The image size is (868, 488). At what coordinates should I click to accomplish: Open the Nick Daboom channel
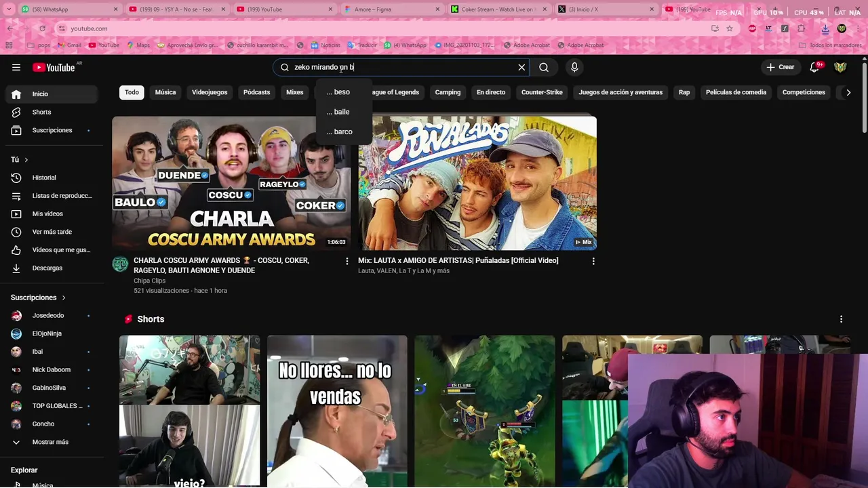pyautogui.click(x=52, y=369)
